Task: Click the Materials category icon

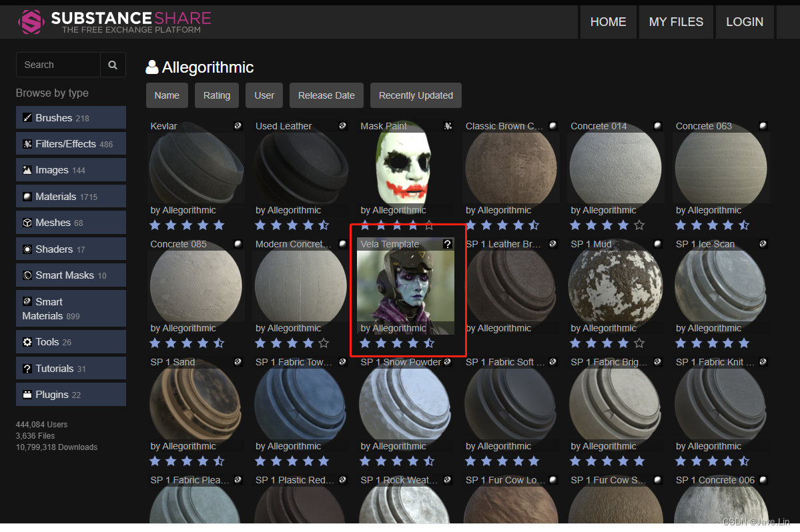Action: (27, 197)
